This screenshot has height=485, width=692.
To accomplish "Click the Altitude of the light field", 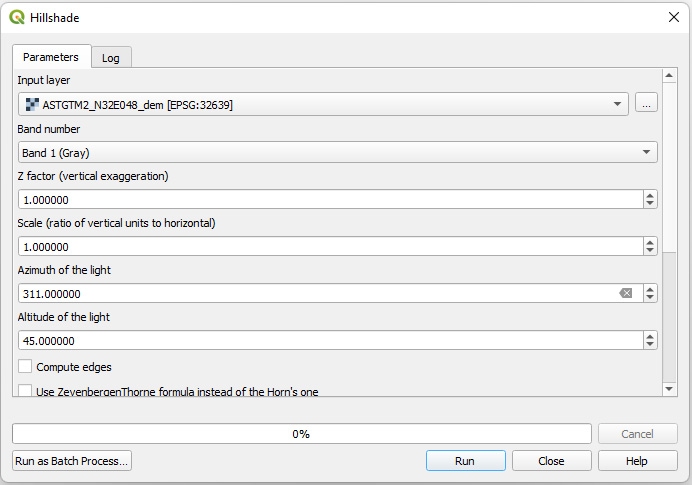I will click(x=328, y=341).
